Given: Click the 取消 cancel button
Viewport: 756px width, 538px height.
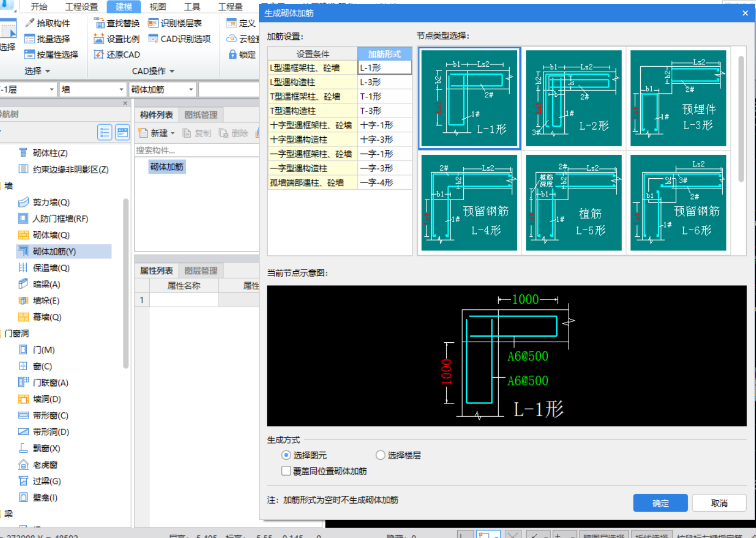Looking at the screenshot, I should [719, 503].
